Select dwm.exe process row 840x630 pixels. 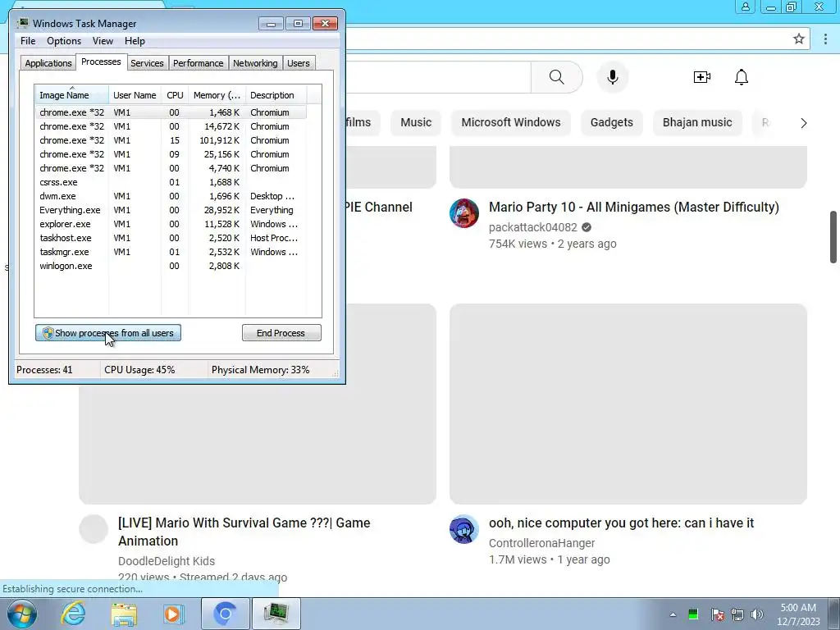[171, 196]
